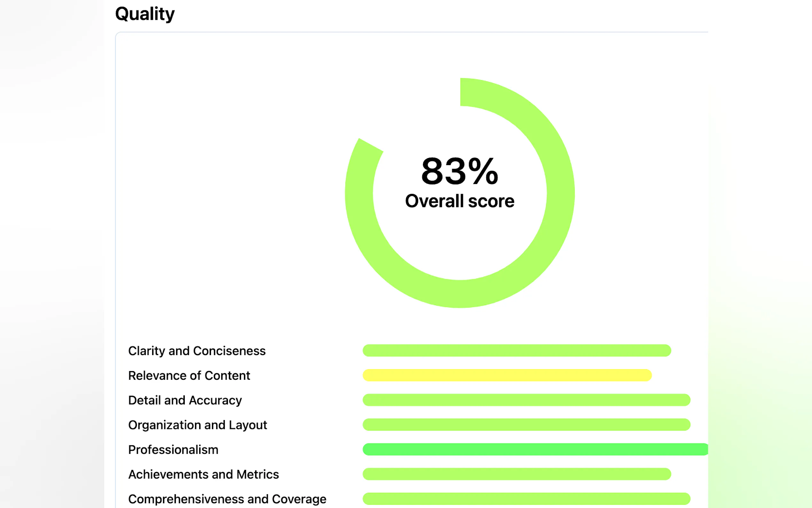
Task: Click the bright green Professionalism bar
Action: point(535,449)
